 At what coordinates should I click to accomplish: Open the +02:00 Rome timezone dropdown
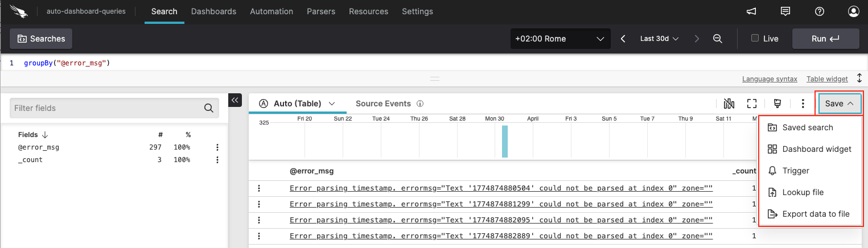pyautogui.click(x=559, y=39)
